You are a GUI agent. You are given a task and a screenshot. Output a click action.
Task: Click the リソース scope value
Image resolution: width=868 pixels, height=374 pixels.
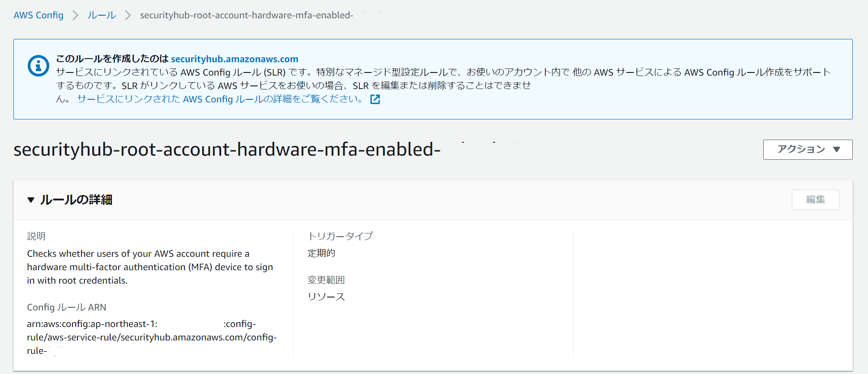coord(326,297)
